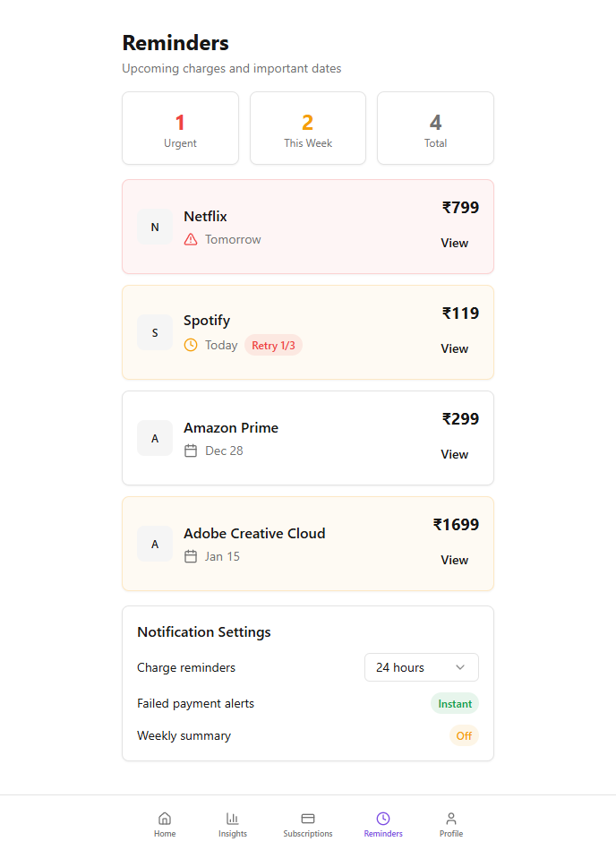The image size is (616, 850).
Task: Open the Subscriptions tab
Action: [308, 824]
